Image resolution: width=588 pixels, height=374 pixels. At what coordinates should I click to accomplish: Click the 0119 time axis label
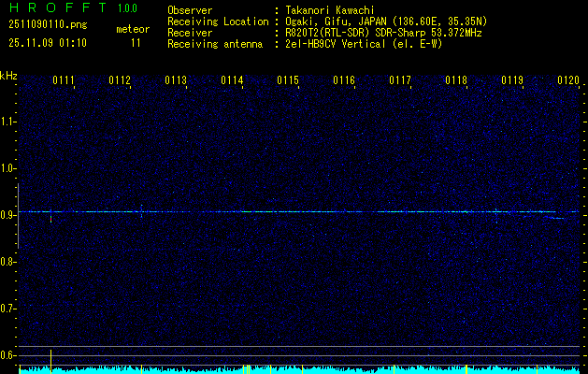pyautogui.click(x=512, y=80)
